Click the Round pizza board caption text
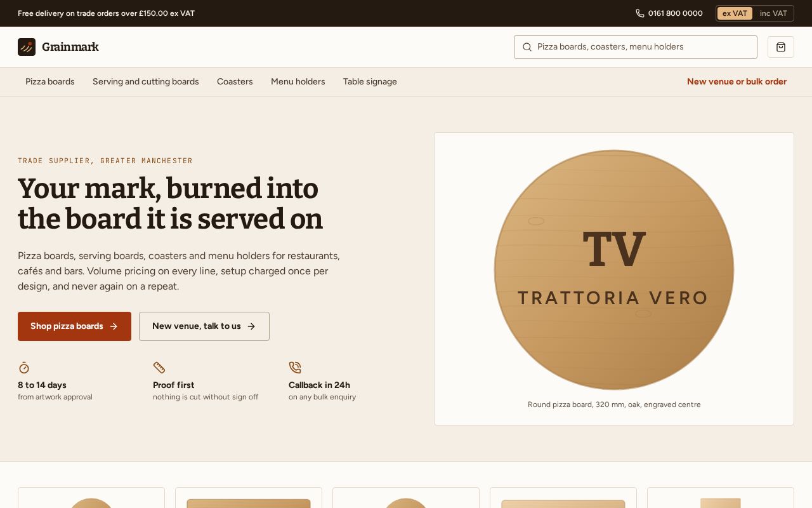This screenshot has width=812, height=508. coord(614,404)
